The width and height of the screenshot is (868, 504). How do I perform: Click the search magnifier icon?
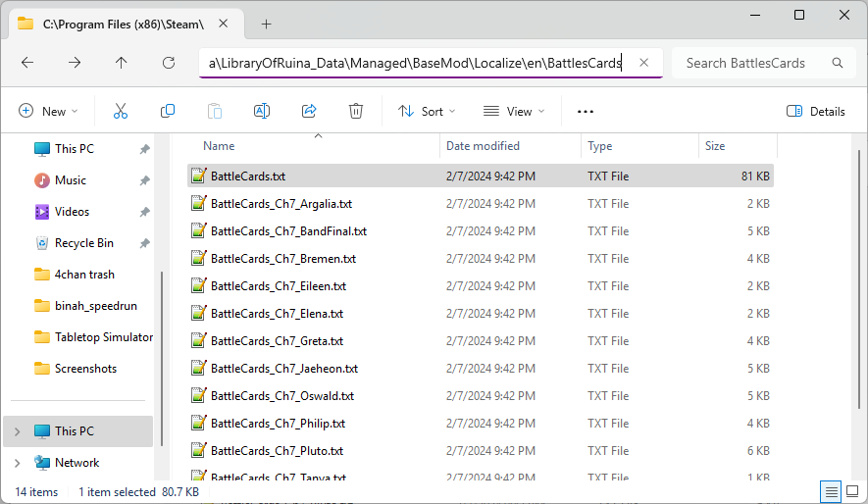[838, 63]
